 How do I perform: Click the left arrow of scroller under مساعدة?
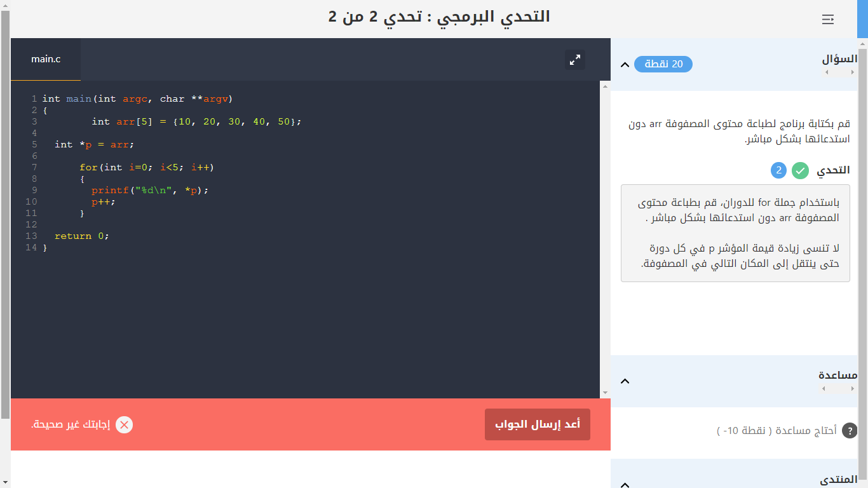click(x=824, y=388)
